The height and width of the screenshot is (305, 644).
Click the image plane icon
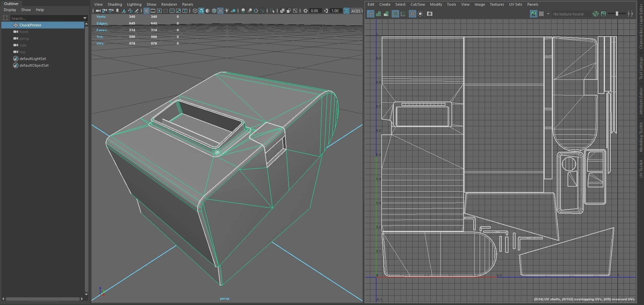(x=123, y=11)
